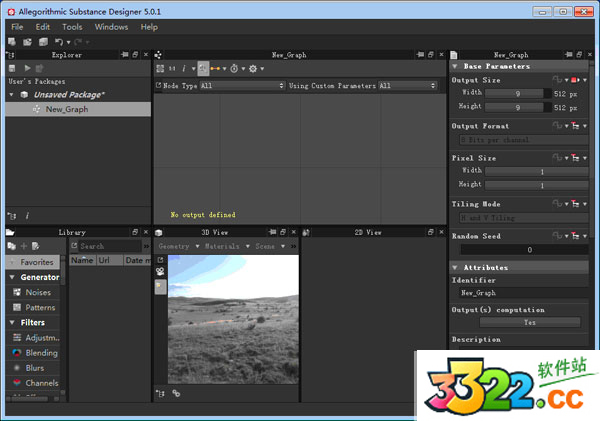
Task: Click the export icon atop 3D View sidebar
Action: pos(160,260)
